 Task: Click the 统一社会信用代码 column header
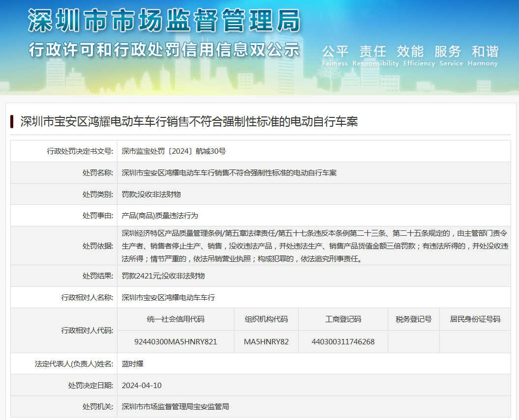[x=176, y=319]
